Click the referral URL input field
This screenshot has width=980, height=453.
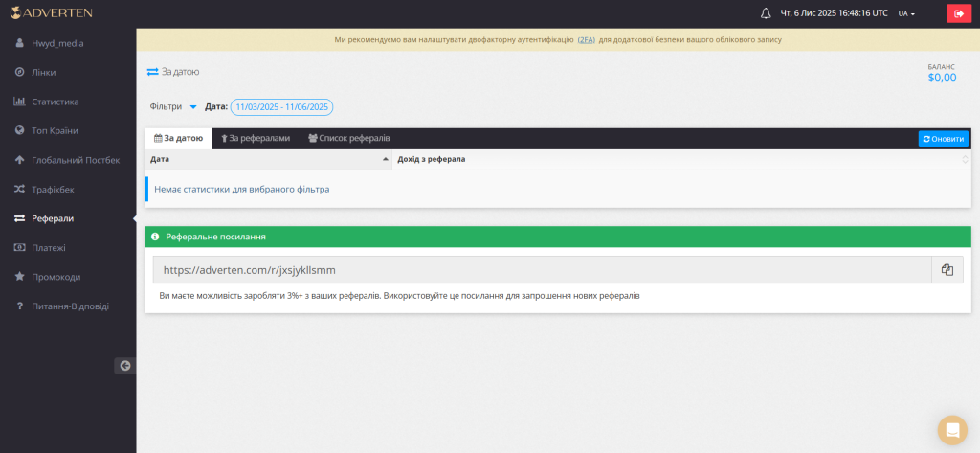[x=542, y=270]
